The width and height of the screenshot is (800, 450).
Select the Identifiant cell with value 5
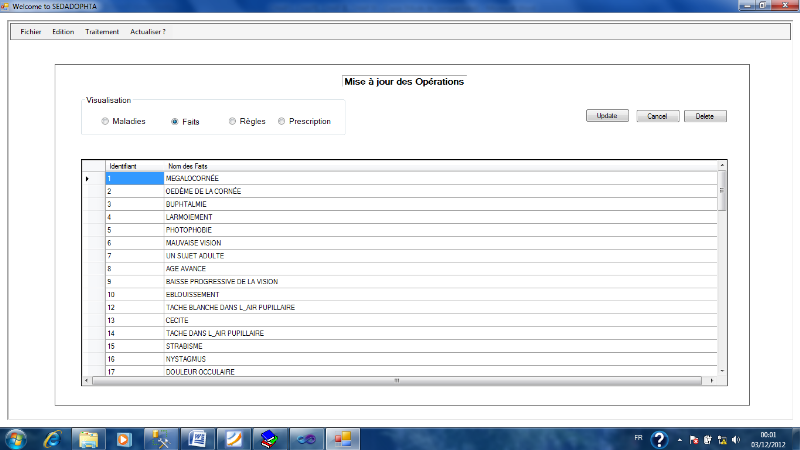(x=135, y=230)
